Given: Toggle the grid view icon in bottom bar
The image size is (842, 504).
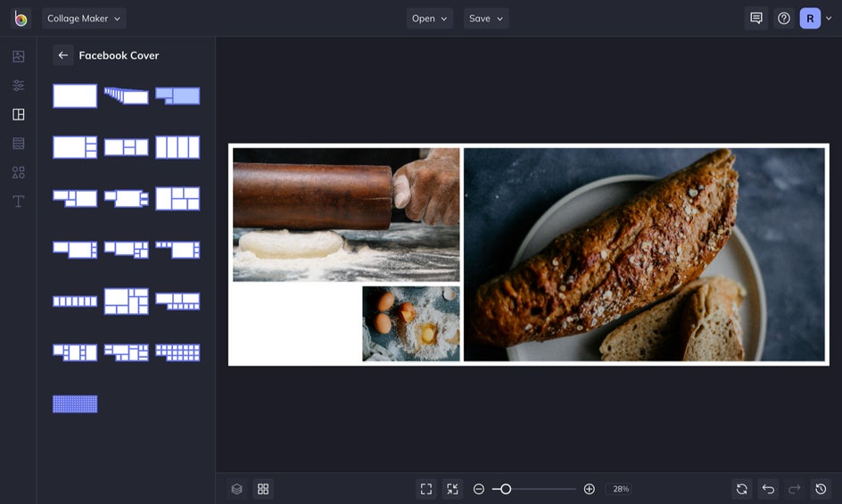Looking at the screenshot, I should click(263, 489).
